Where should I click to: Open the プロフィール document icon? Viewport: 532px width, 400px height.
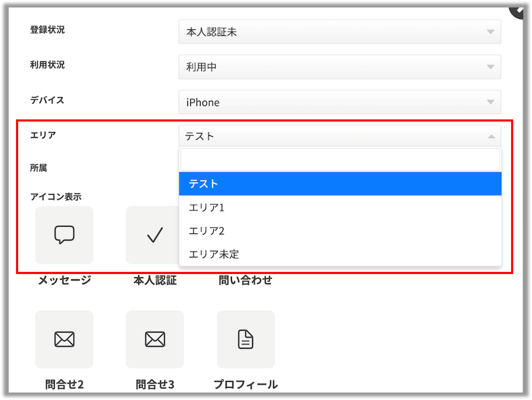point(246,339)
